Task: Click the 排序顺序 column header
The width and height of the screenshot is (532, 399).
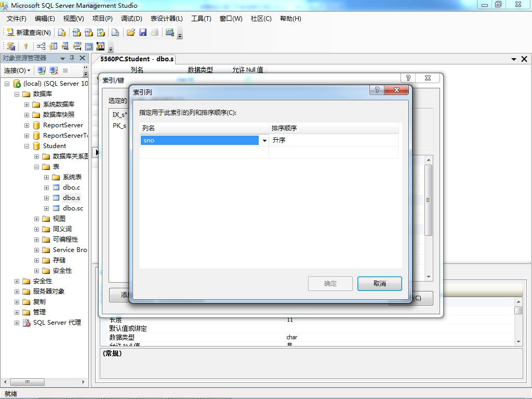Action: [334, 128]
